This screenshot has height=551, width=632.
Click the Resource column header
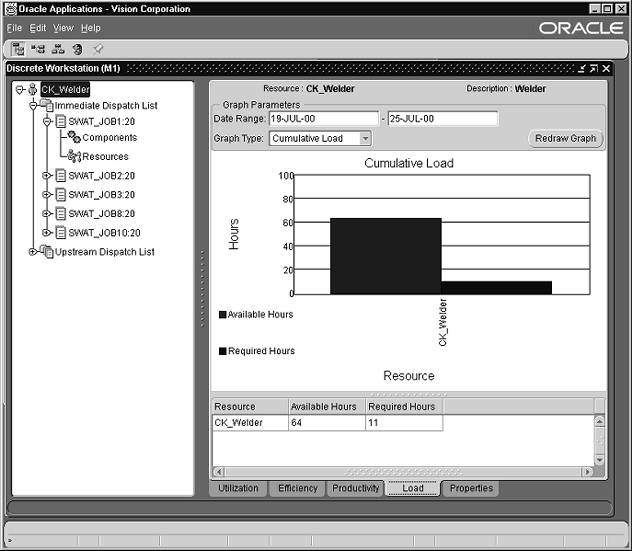click(x=250, y=407)
